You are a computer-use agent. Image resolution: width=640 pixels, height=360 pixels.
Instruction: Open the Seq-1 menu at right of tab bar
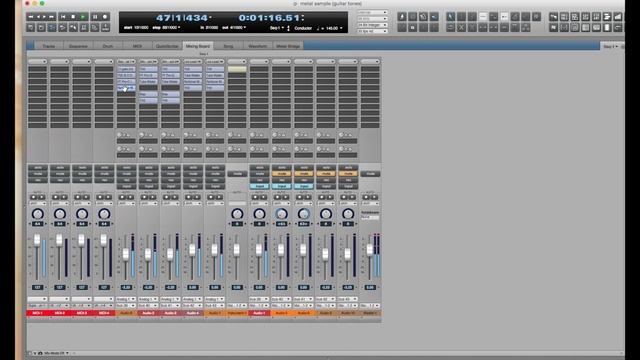pyautogui.click(x=610, y=47)
